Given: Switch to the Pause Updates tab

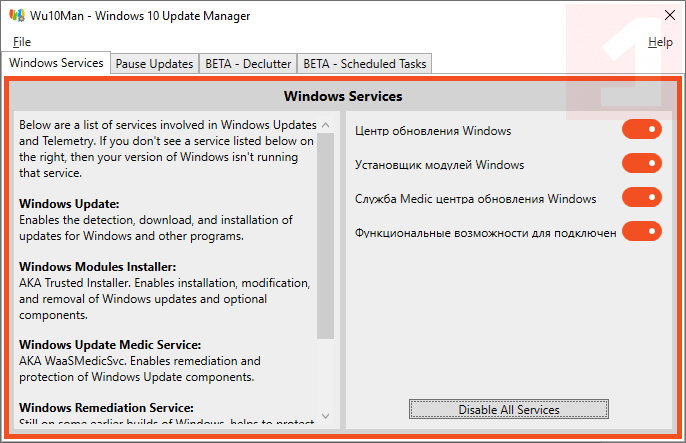Looking at the screenshot, I should click(x=154, y=63).
